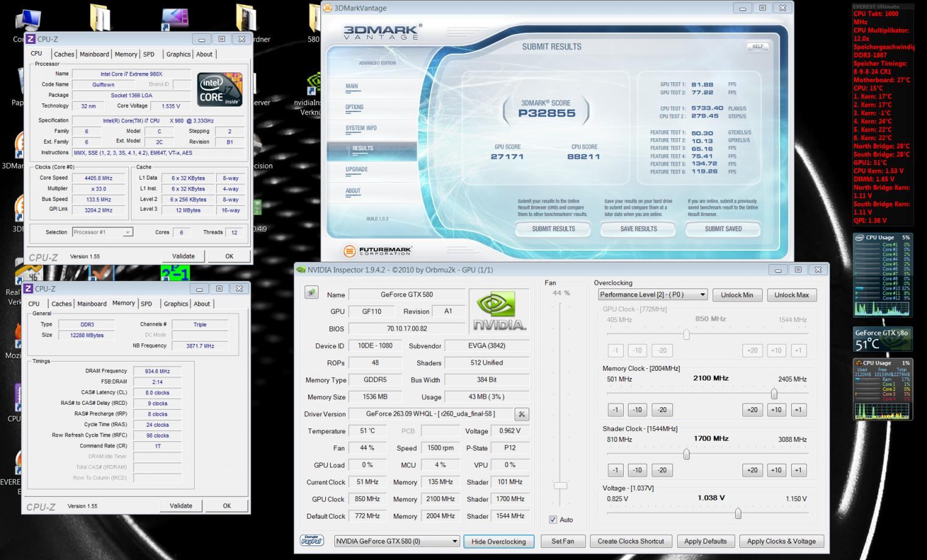The width and height of the screenshot is (927, 560).
Task: Click the 3DMark score P32855
Action: (x=547, y=113)
